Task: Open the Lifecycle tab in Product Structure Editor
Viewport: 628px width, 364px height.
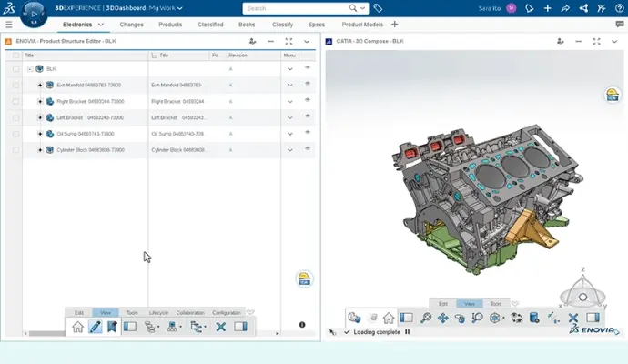Action: coord(158,313)
